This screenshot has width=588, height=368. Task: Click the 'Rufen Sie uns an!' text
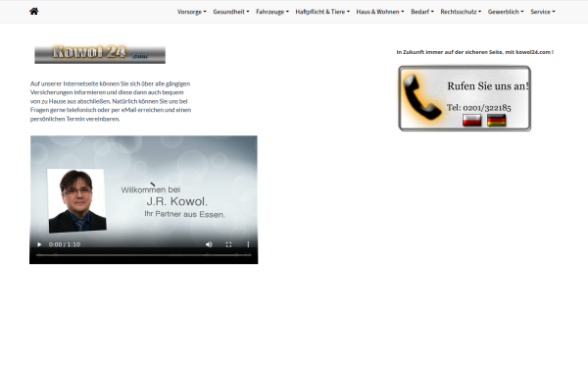[488, 86]
